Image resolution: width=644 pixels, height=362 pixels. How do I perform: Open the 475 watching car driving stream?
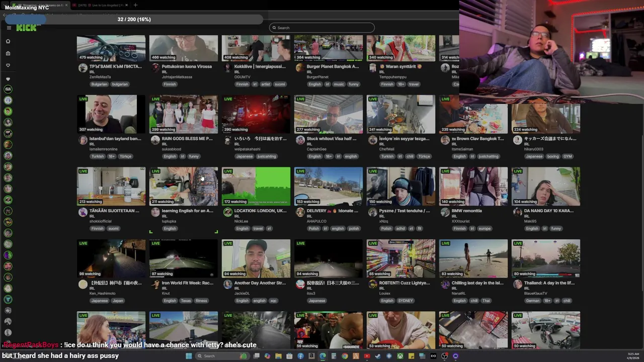pyautogui.click(x=111, y=48)
